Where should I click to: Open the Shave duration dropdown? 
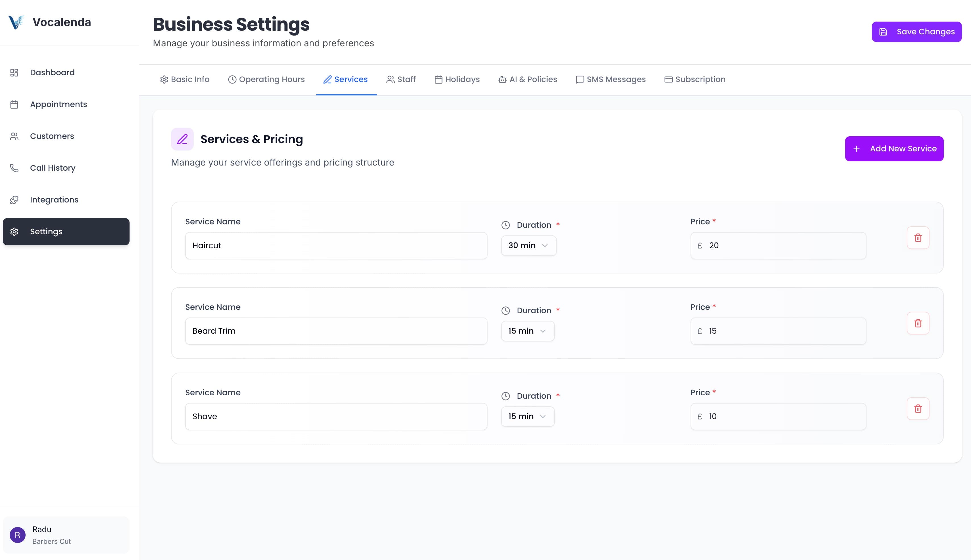[528, 416]
